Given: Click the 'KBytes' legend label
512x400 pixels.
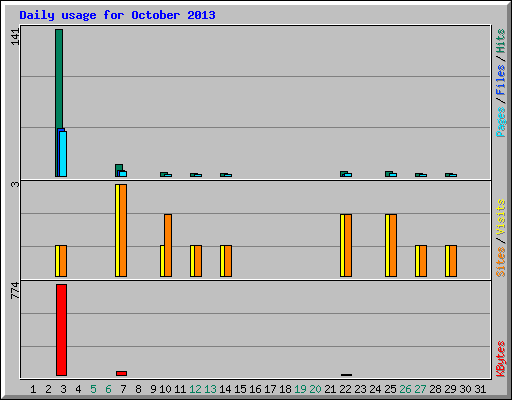Looking at the screenshot, I should (x=500, y=359).
